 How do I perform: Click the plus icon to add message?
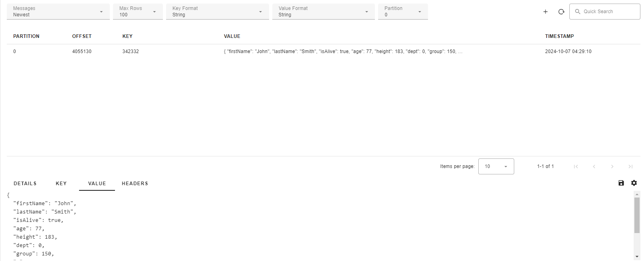pos(545,12)
